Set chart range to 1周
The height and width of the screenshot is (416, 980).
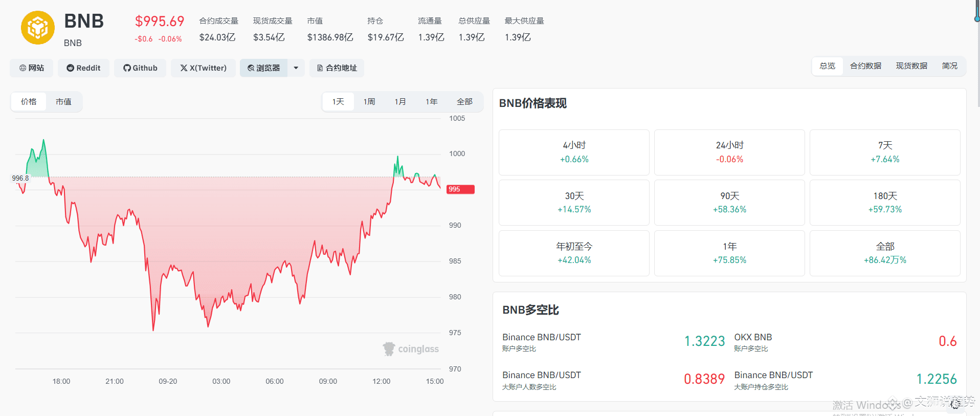[369, 102]
